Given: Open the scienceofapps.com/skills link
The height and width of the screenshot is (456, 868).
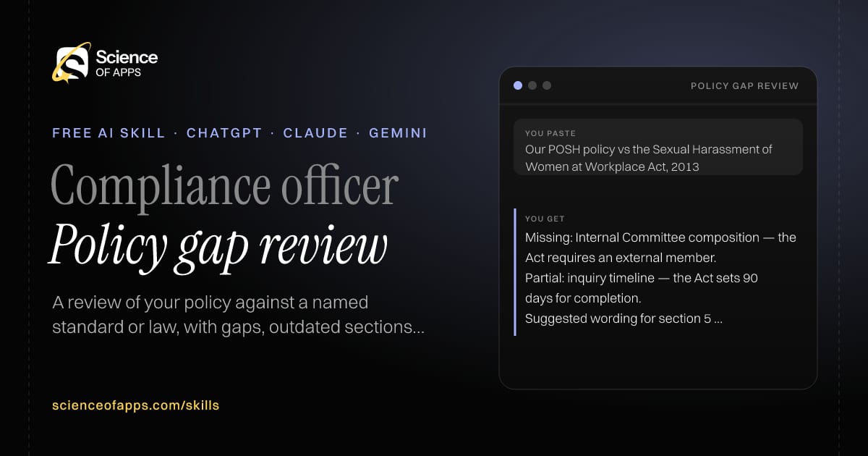Looking at the screenshot, I should [136, 405].
